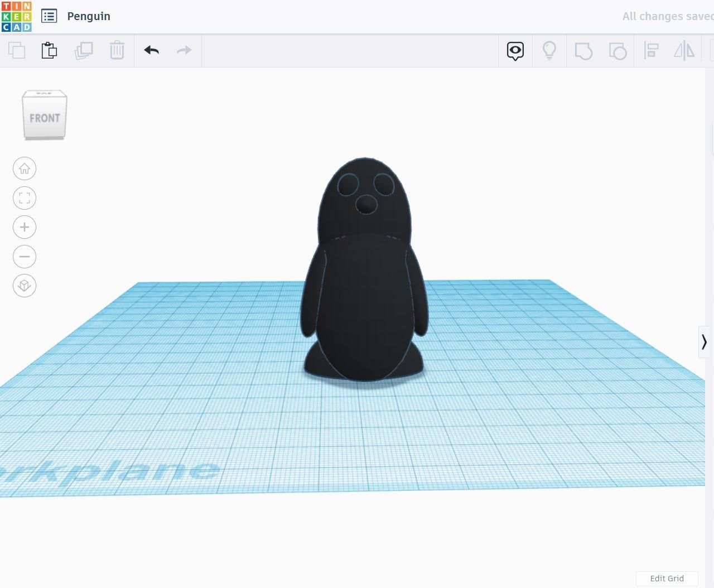The width and height of the screenshot is (714, 588).
Task: Click the Group shapes icon
Action: pos(583,50)
